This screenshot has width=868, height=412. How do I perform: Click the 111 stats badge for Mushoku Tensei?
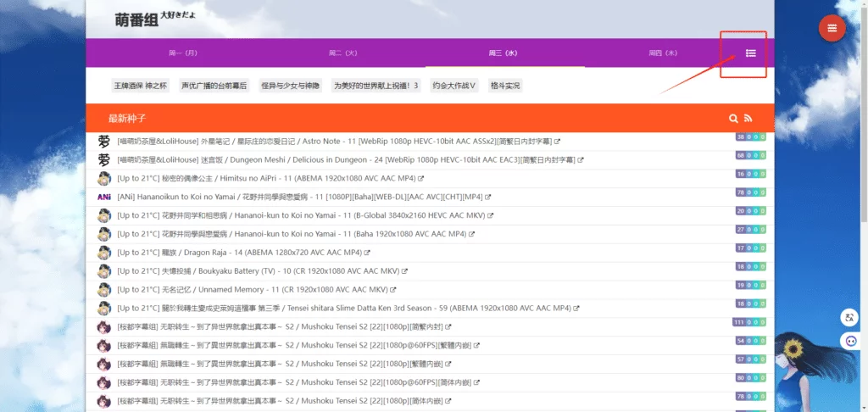pos(739,322)
